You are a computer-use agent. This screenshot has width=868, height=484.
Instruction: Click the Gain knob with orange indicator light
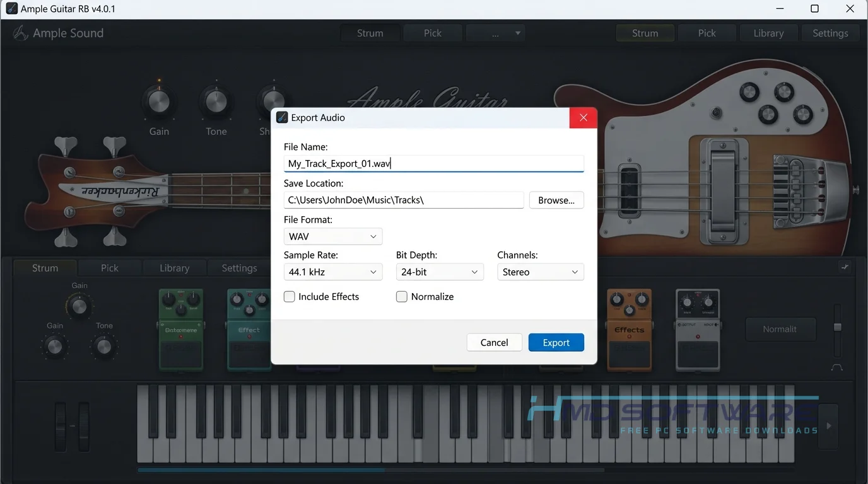click(x=159, y=102)
